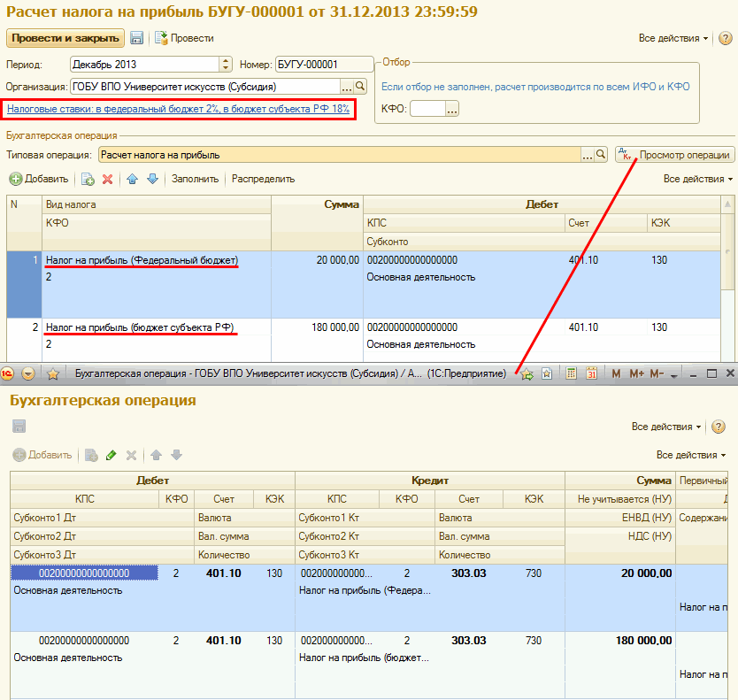Expand top Все действия menu
The width and height of the screenshot is (738, 700).
[x=673, y=39]
